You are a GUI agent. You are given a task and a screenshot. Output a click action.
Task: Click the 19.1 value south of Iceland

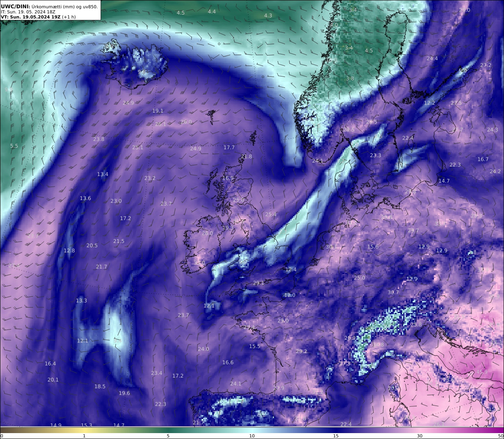[x=158, y=111]
